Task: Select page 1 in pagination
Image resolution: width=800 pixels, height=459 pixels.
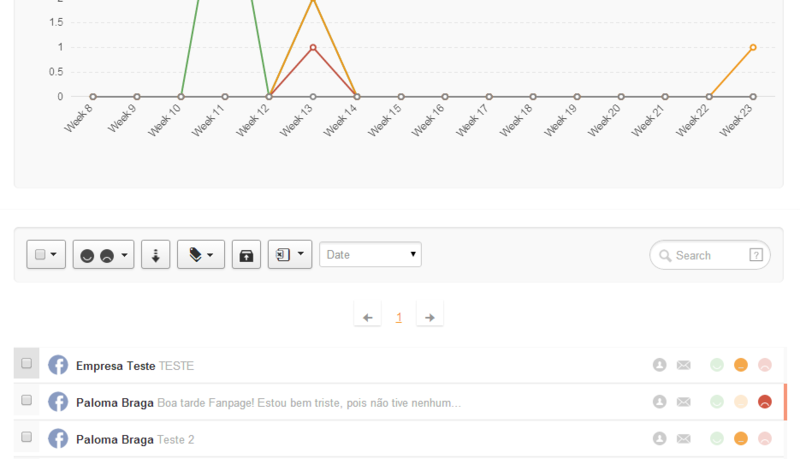Action: pos(399,317)
